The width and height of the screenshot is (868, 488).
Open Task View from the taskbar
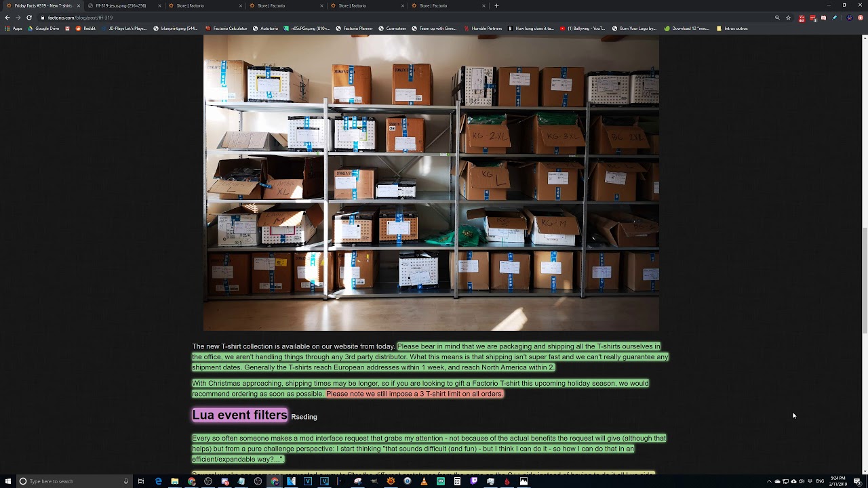tap(141, 481)
